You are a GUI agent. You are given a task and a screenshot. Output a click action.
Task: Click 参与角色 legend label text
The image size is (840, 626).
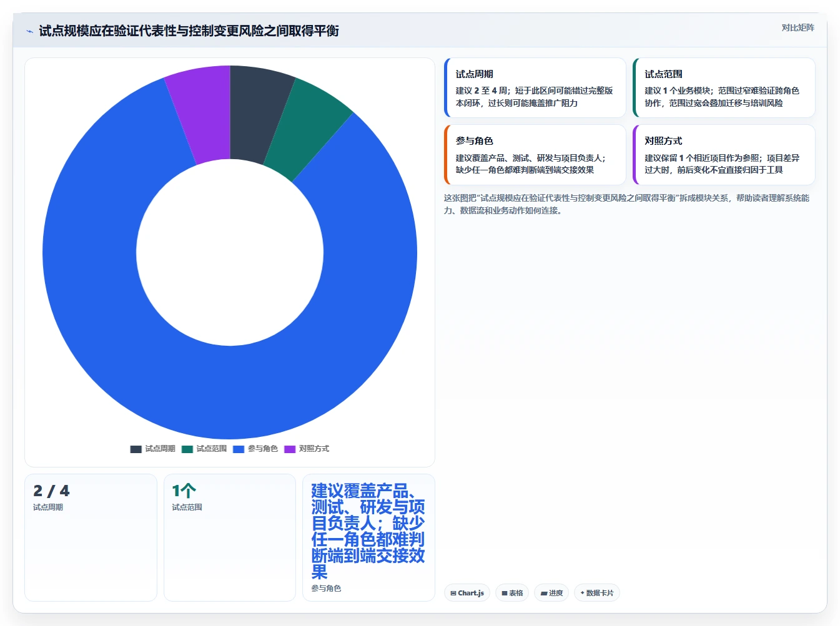click(262, 449)
